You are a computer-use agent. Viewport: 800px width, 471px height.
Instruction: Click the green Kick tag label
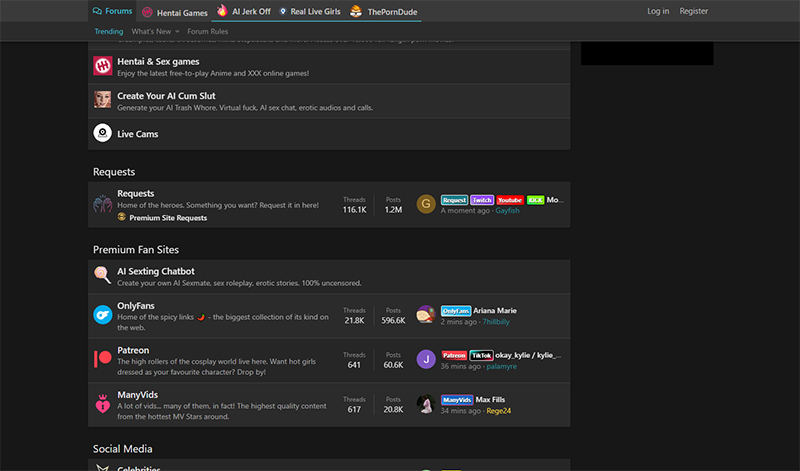click(x=535, y=200)
